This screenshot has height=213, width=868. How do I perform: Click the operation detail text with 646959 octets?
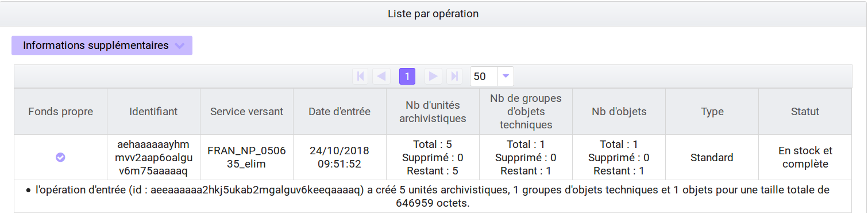click(433, 196)
